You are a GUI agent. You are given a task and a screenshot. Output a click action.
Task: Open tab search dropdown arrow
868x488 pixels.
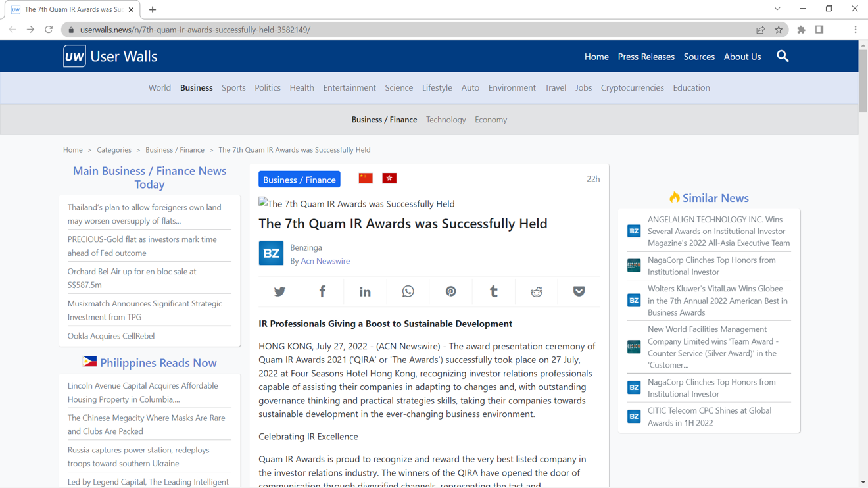coord(777,9)
